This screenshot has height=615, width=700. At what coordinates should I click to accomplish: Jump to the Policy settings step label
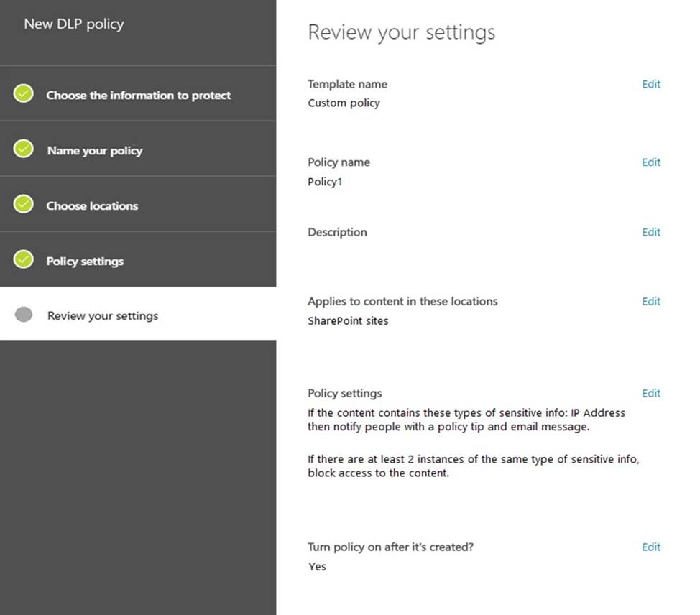point(85,262)
